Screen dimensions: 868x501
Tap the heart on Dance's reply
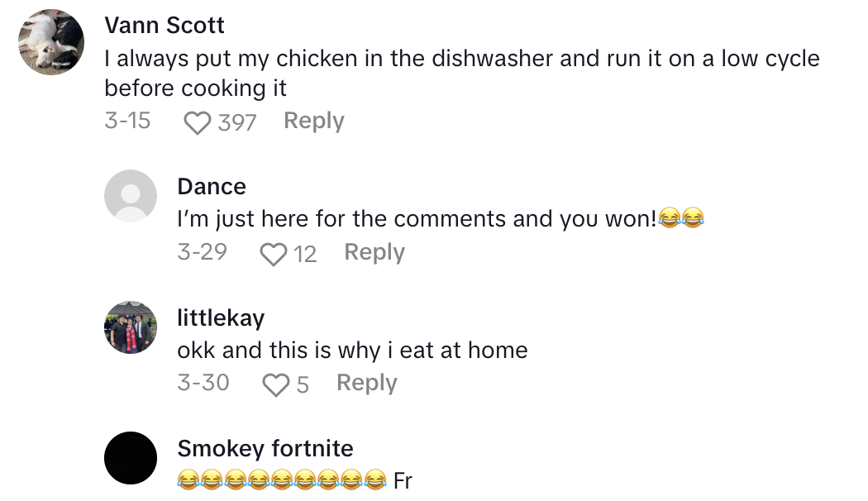tap(273, 254)
